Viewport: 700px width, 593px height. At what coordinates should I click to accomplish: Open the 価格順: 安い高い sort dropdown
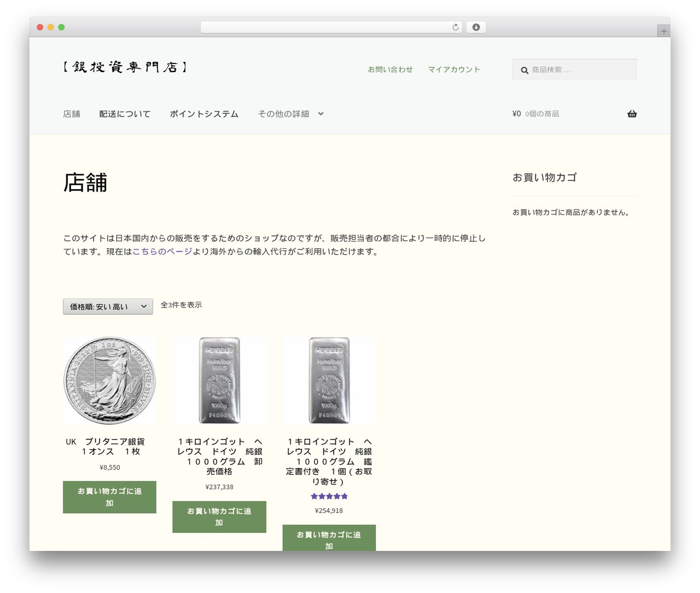(108, 306)
